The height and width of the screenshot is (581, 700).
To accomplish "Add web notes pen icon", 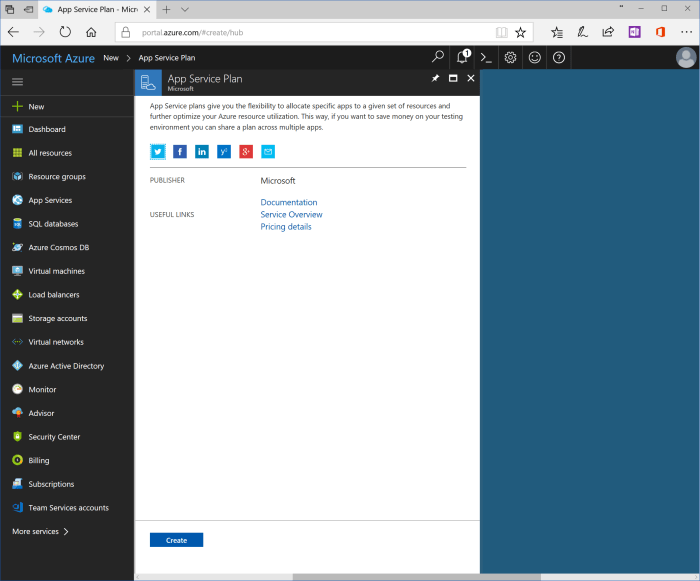I will coord(582,32).
